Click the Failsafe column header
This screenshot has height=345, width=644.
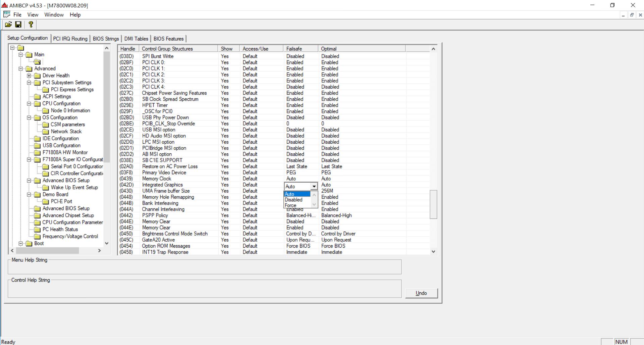click(x=301, y=49)
